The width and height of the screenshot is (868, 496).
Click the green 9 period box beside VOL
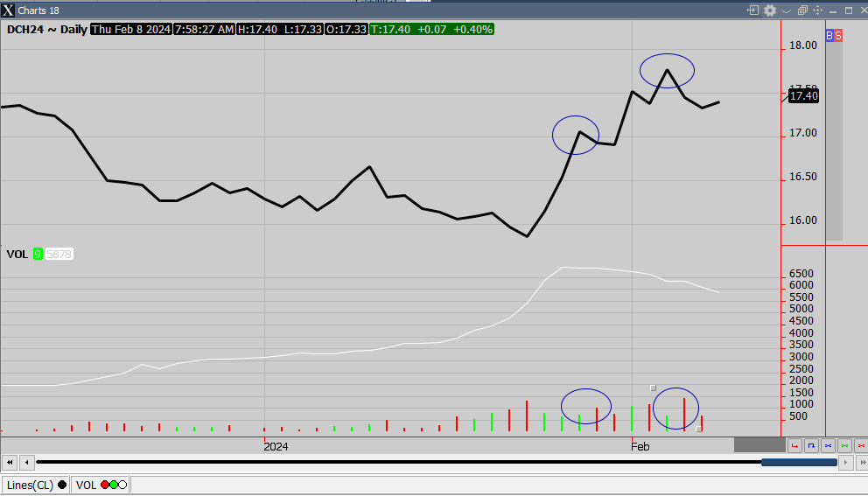click(x=38, y=254)
